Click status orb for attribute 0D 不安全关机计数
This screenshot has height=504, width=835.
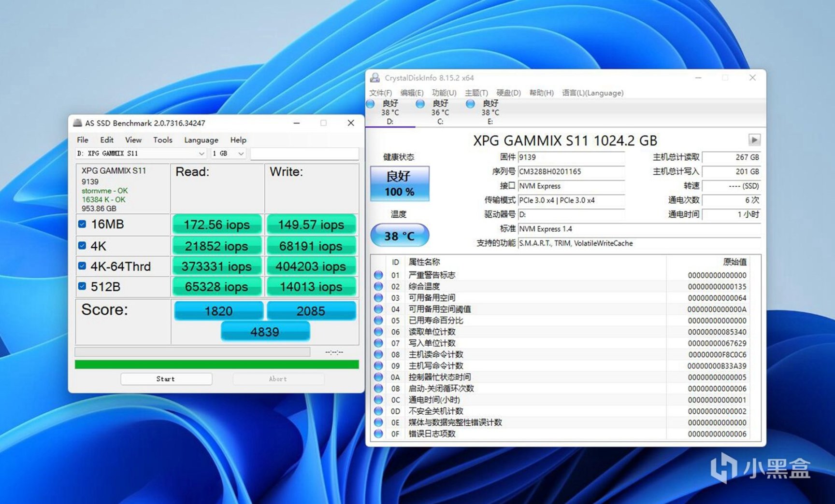click(x=378, y=411)
